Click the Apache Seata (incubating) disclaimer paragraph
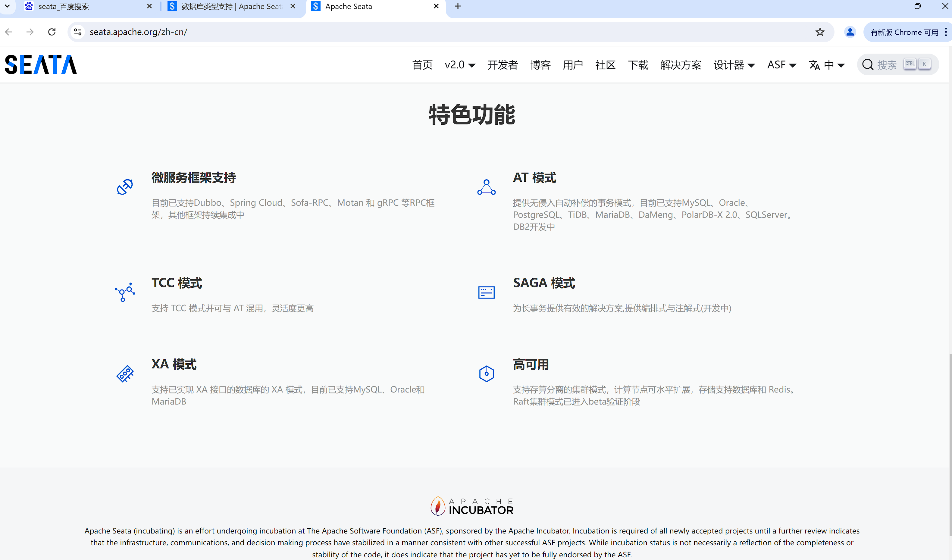This screenshot has height=560, width=952. (472, 543)
